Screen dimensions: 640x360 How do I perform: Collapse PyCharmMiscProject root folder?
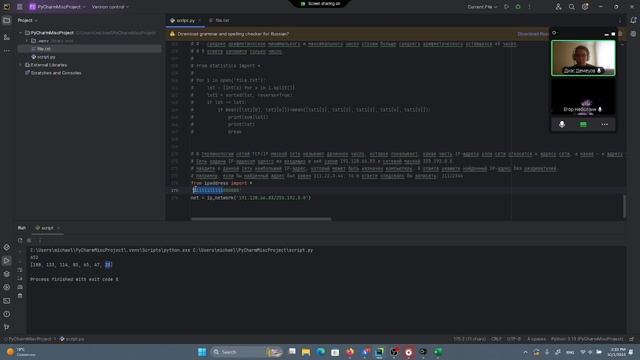tap(21, 33)
